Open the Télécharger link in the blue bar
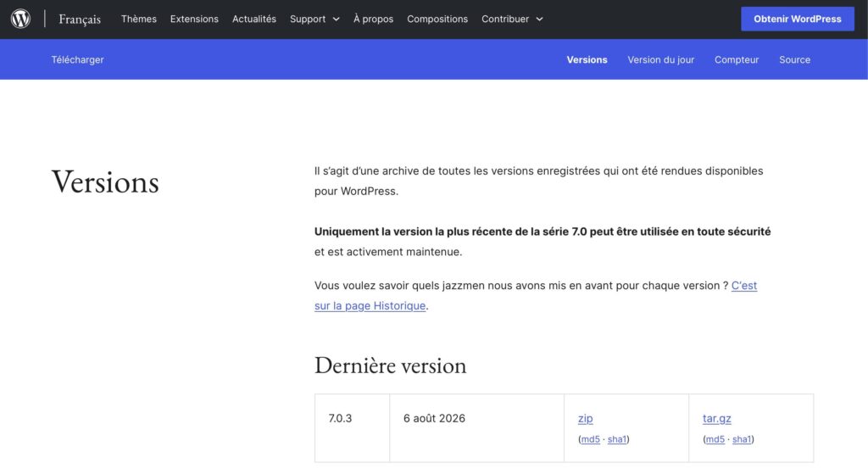Image resolution: width=868 pixels, height=474 pixels. [77, 59]
